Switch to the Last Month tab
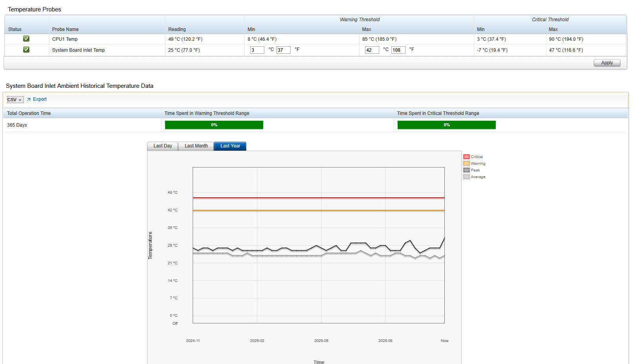633x364 pixels. pos(196,146)
